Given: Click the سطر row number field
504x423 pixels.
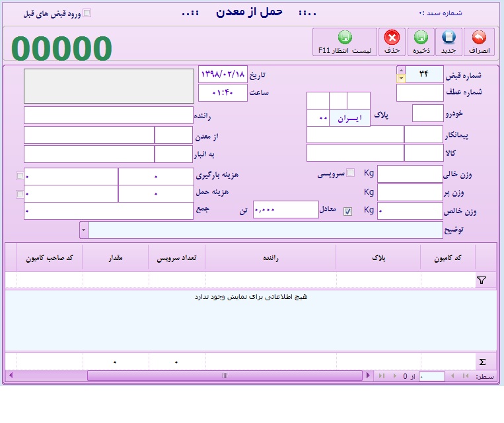Looking at the screenshot, I should pyautogui.click(x=432, y=376).
